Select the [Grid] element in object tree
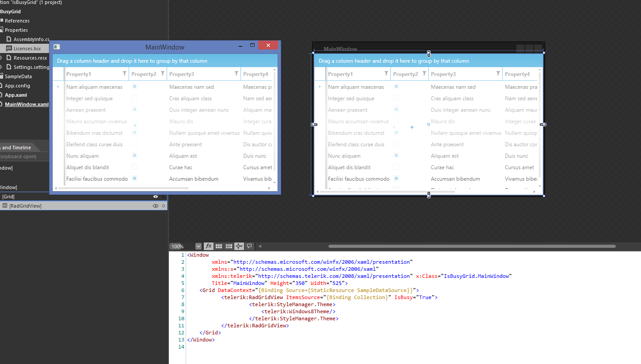This screenshot has width=641, height=364. pyautogui.click(x=8, y=197)
